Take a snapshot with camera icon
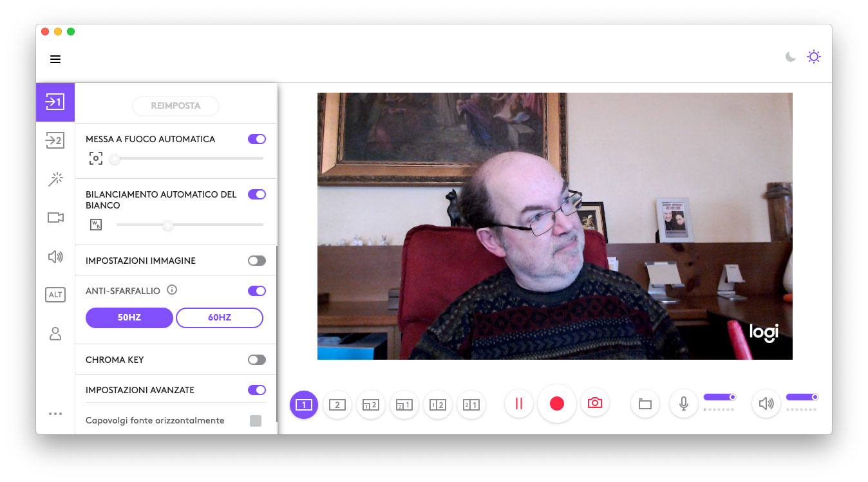 (595, 403)
